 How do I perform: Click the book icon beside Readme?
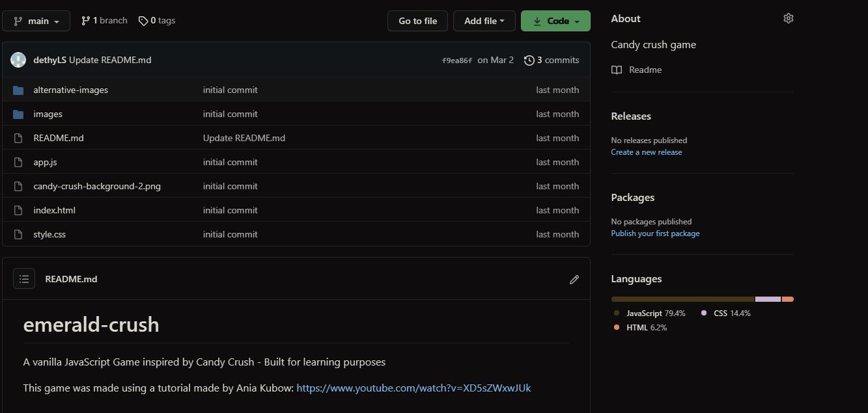click(x=617, y=70)
